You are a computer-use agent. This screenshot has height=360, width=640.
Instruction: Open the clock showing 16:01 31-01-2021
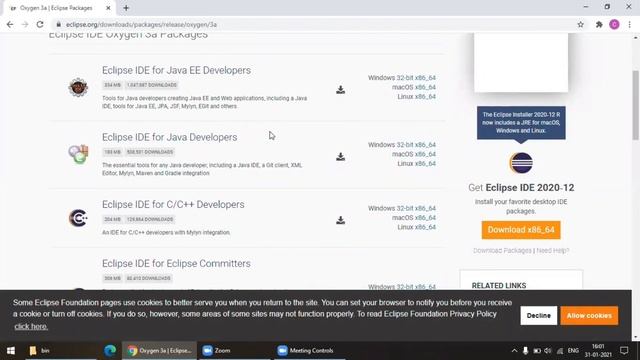[598, 351]
